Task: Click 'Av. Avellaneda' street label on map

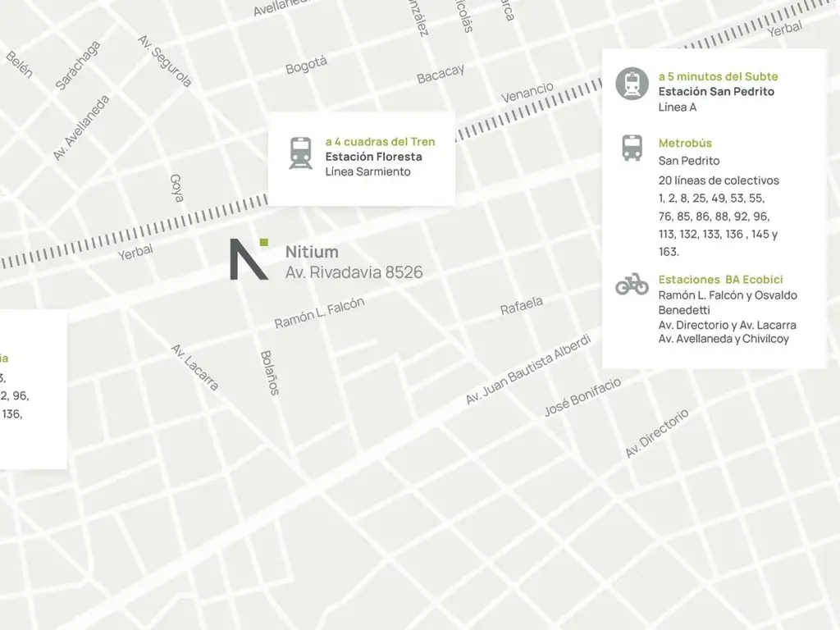Action: click(81, 127)
